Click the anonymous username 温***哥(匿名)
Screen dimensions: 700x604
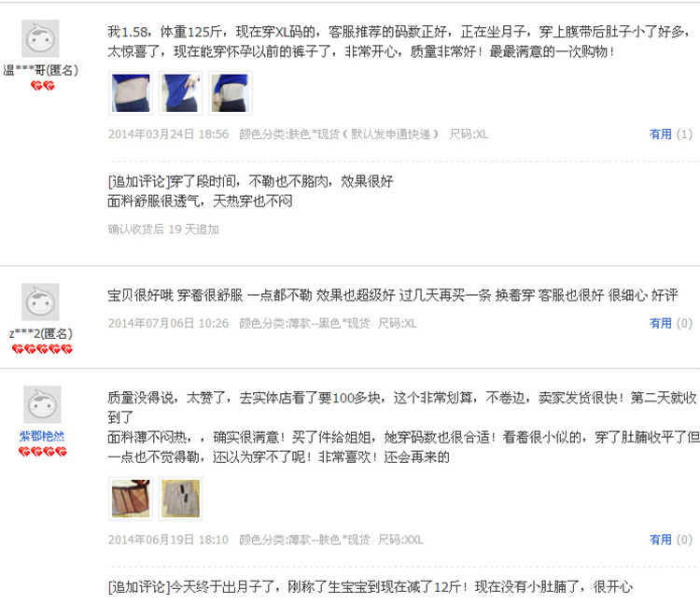coord(41,70)
